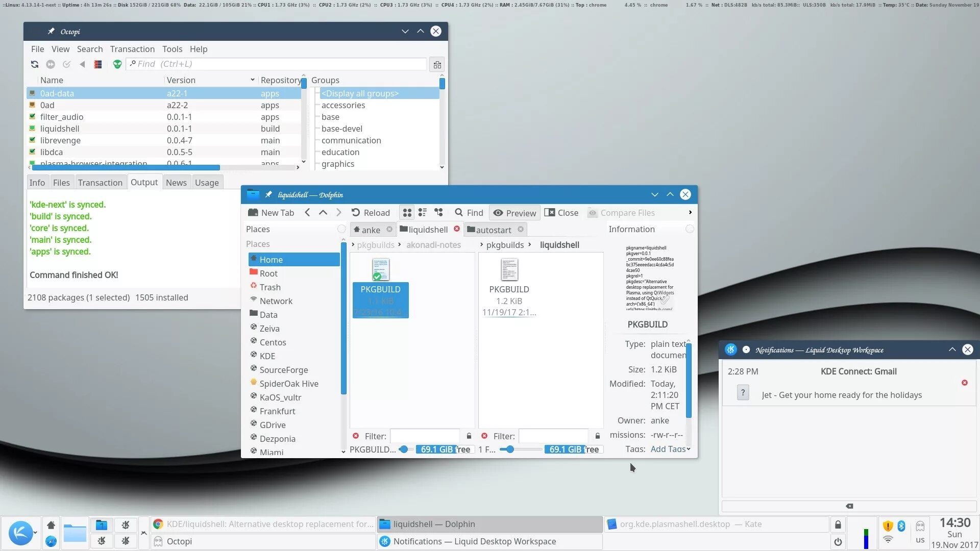Switch Dolphin to icons view mode
This screenshot has width=980, height=551.
pos(407,213)
